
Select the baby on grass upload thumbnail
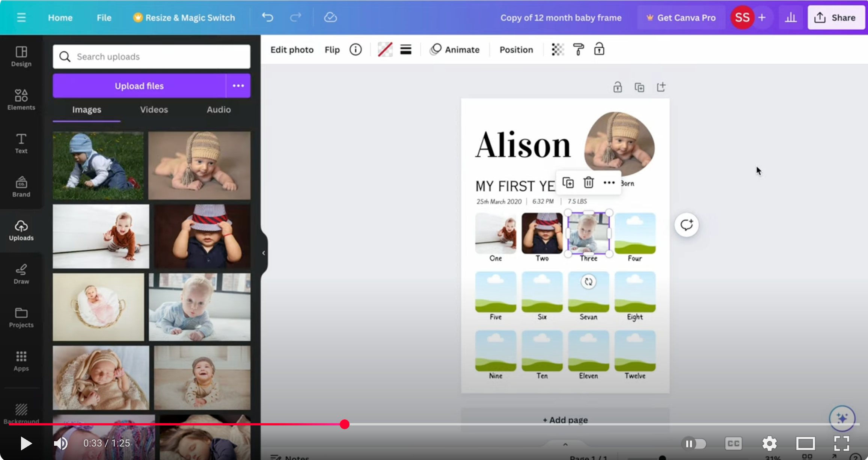[98, 165]
